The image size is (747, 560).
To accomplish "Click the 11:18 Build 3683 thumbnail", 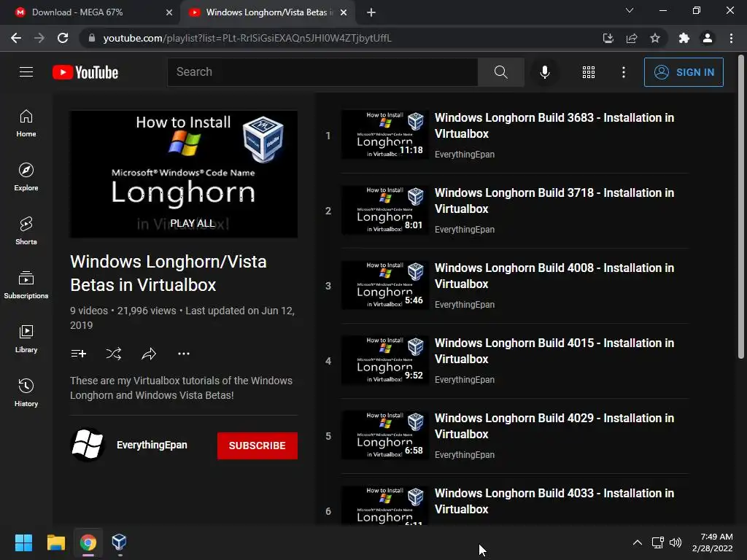I will pos(385,135).
